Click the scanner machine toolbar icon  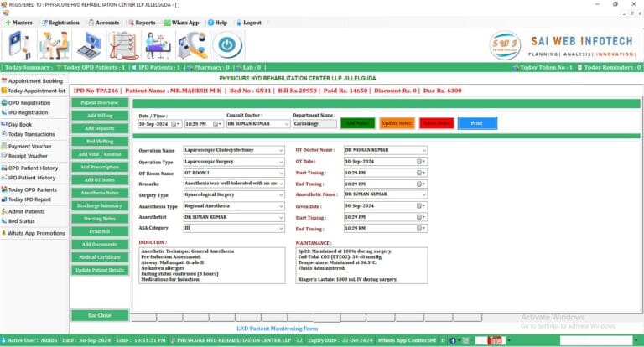tap(192, 45)
